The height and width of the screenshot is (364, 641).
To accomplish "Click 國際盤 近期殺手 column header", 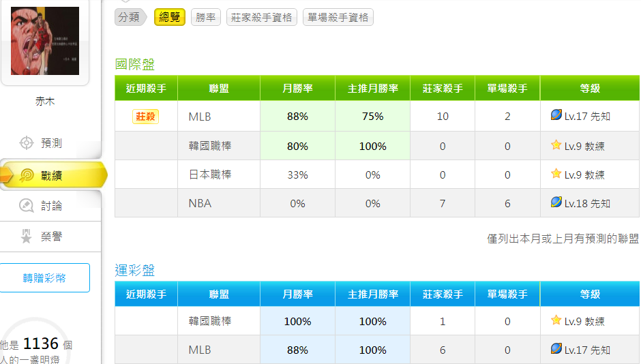I will [x=146, y=88].
